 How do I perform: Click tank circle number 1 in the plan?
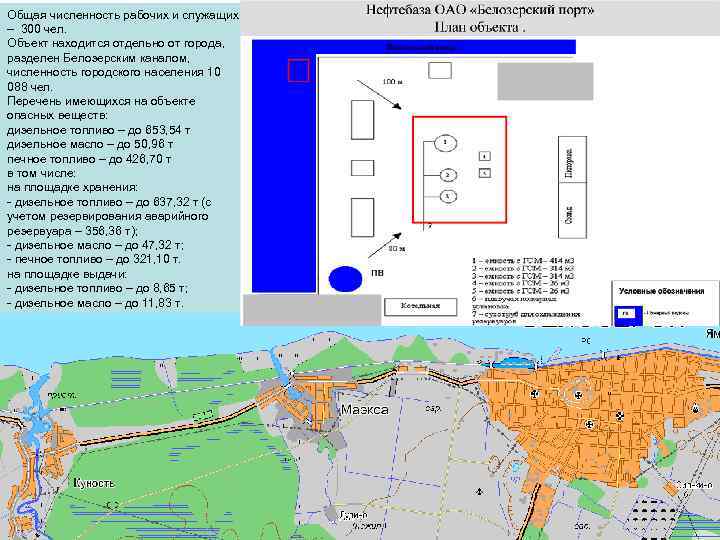[x=444, y=143]
